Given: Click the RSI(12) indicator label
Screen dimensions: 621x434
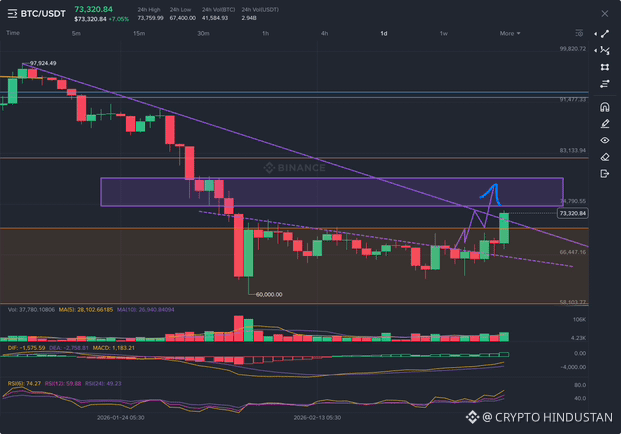Looking at the screenshot, I should point(63,383).
